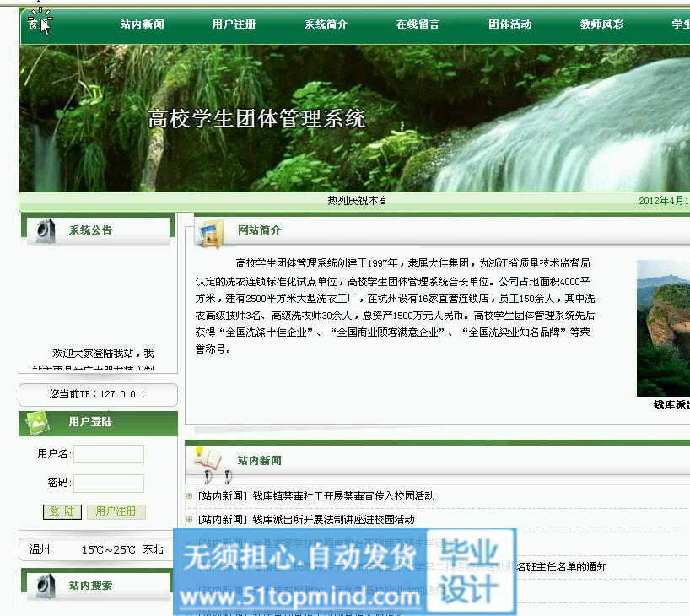Click the 15℃~25℃ temperature text
The height and width of the screenshot is (616, 690).
coord(108,549)
